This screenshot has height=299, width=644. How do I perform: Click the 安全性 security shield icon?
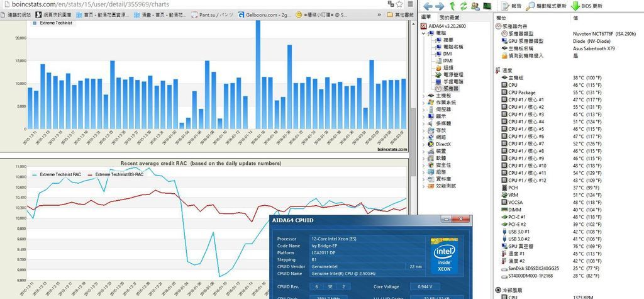431,166
